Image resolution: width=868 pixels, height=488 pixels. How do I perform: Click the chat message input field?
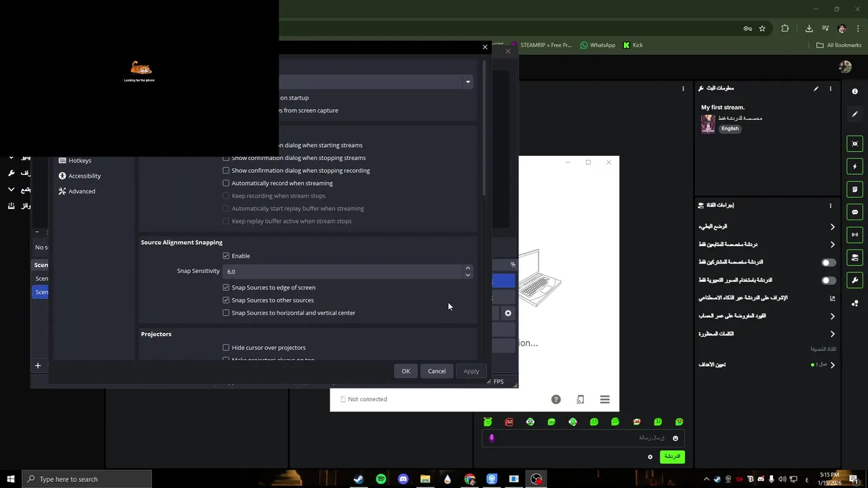(x=583, y=438)
